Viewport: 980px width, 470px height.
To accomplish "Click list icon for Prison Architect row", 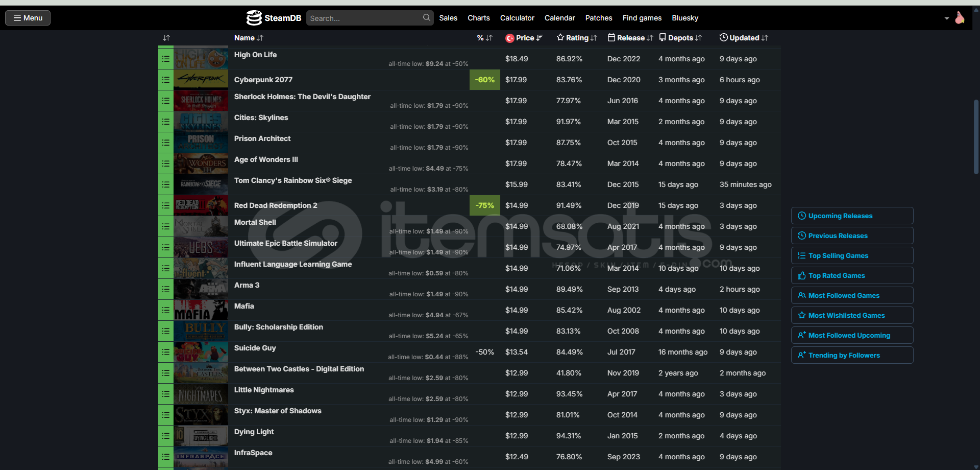I will [166, 143].
